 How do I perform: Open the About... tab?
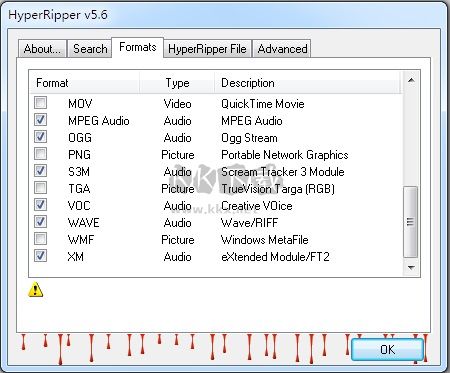[x=42, y=49]
